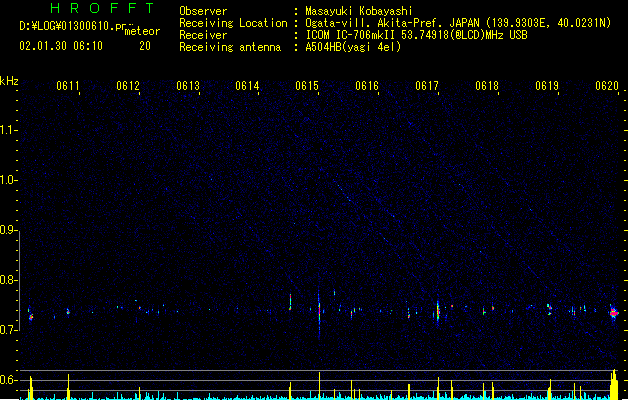629x400 pixels.
Task: Click the 1.0 kHz axis label
Action: tap(8, 180)
